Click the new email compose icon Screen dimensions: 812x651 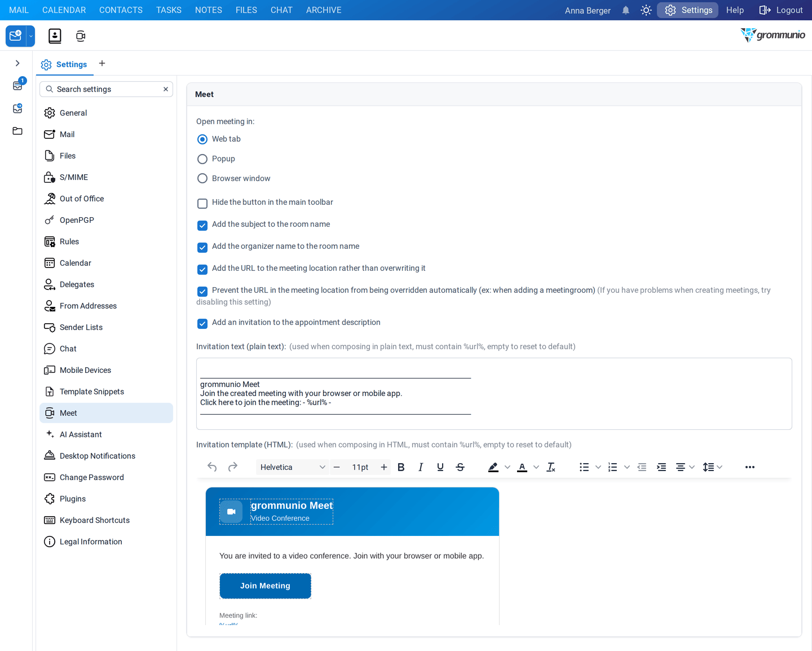coord(16,36)
